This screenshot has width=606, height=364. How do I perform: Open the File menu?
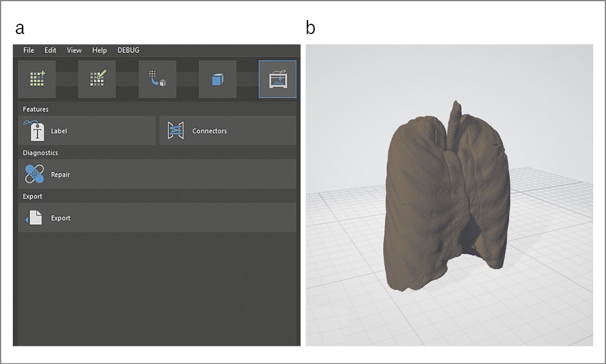pos(29,51)
